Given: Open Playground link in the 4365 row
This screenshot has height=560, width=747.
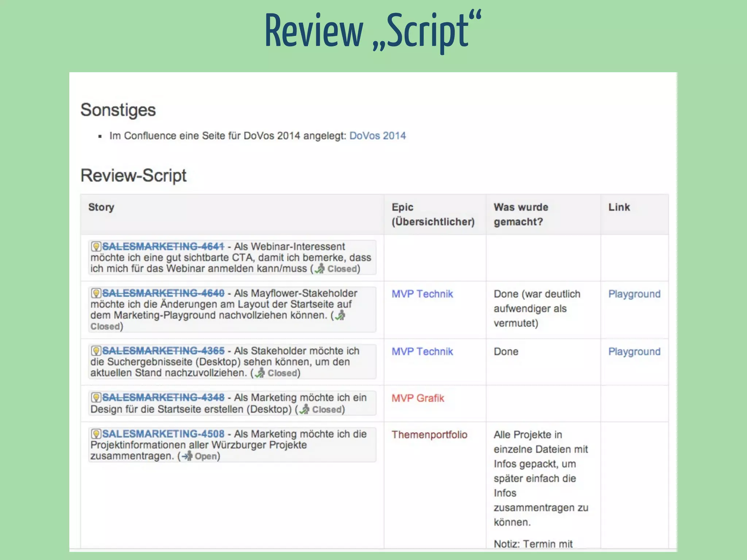Looking at the screenshot, I should 634,351.
